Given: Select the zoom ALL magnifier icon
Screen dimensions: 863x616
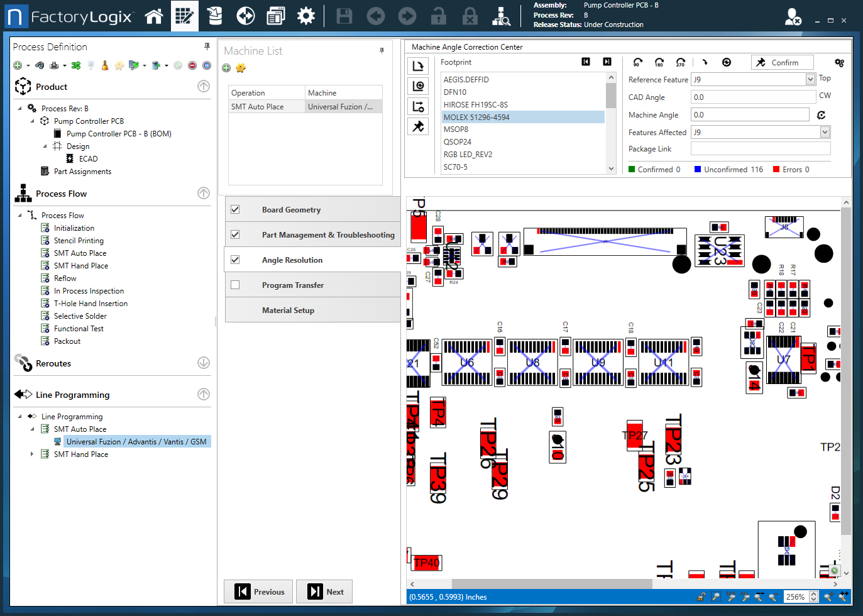Looking at the screenshot, I should pos(745,597).
